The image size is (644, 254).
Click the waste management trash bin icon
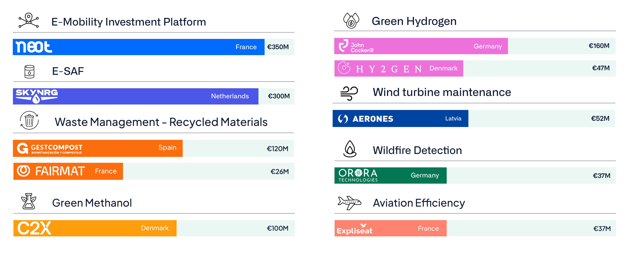pyautogui.click(x=29, y=120)
